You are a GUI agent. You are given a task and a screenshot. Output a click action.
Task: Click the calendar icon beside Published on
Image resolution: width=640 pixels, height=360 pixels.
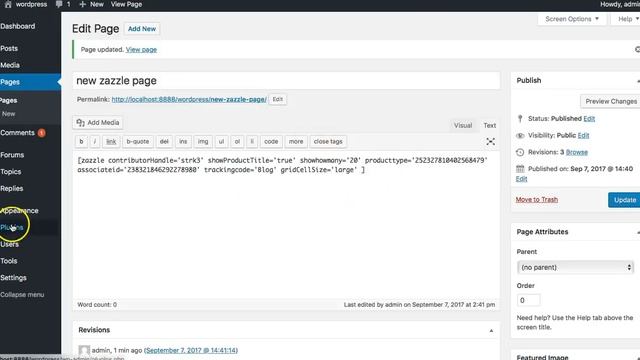pos(520,169)
